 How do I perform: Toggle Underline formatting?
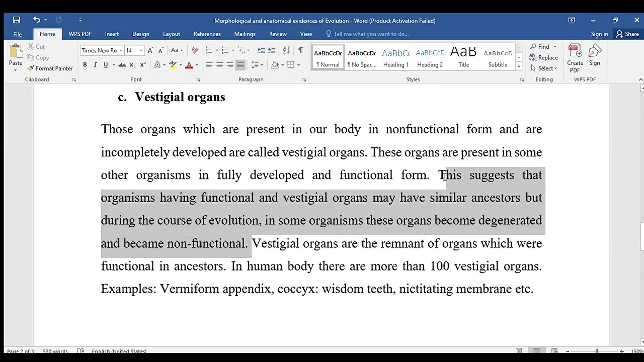tap(106, 65)
